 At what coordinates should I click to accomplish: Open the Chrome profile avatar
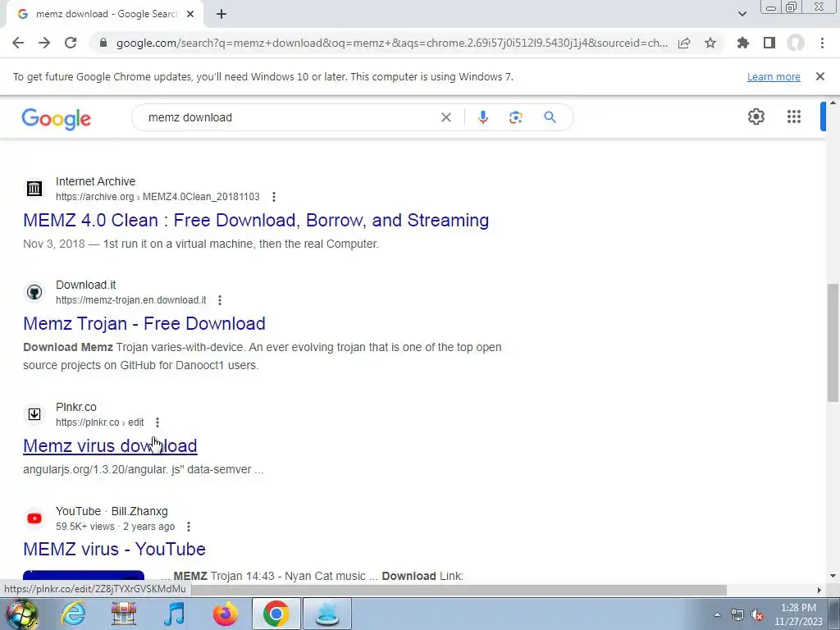(796, 43)
